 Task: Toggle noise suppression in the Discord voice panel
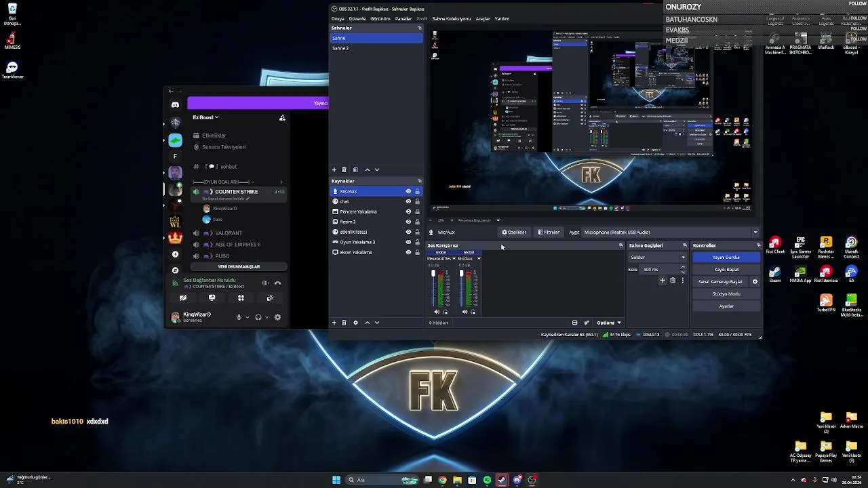coord(265,283)
